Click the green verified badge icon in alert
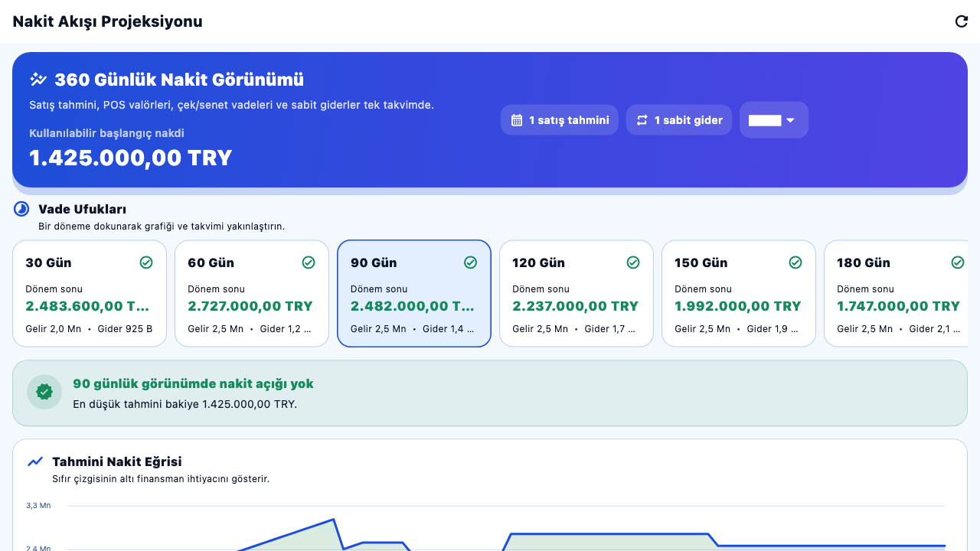The image size is (980, 551). 44,392
